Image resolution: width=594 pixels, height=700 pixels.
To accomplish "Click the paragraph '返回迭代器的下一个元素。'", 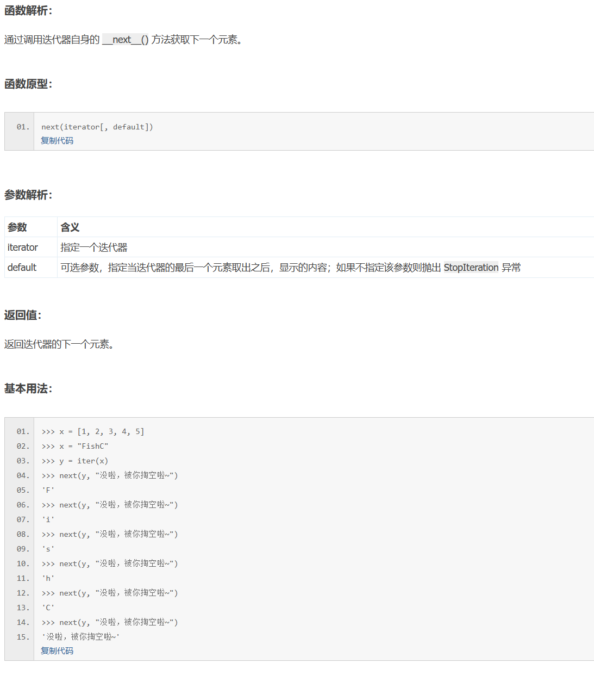I will tap(59, 344).
